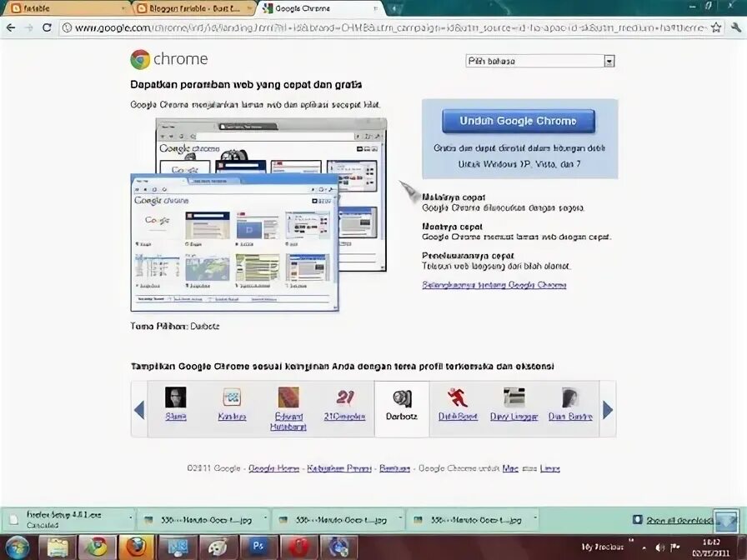Select the DetikSport running figure icon
The height and width of the screenshot is (560, 747).
click(458, 397)
